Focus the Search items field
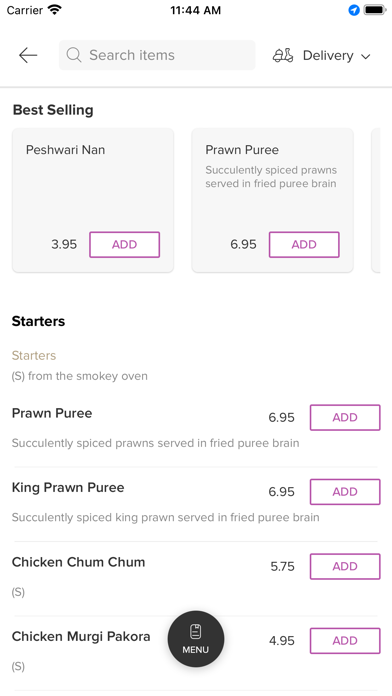Screen dimensions: 392x696 [157, 55]
